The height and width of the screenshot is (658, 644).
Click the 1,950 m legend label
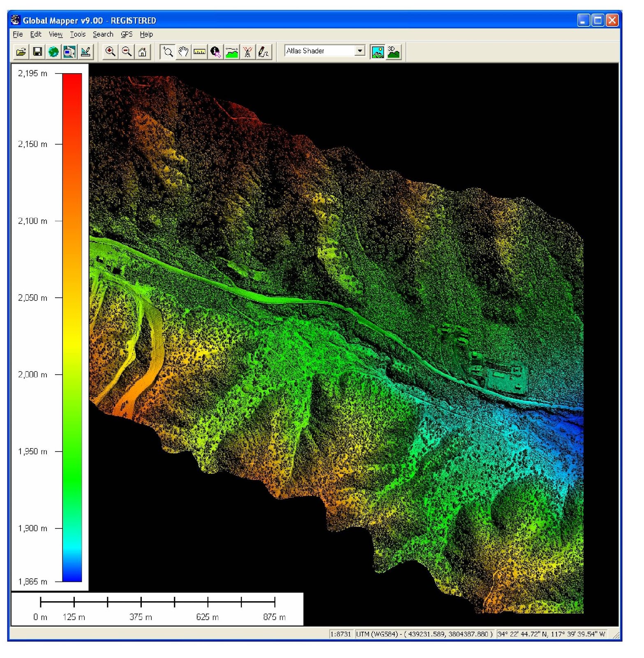[x=32, y=452]
